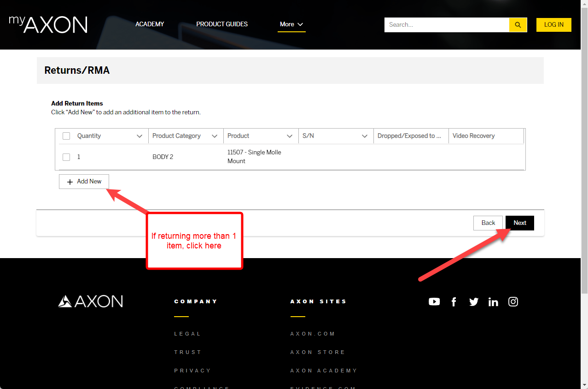Viewport: 588px width, 389px height.
Task: Open the S/N column dropdown
Action: [365, 136]
